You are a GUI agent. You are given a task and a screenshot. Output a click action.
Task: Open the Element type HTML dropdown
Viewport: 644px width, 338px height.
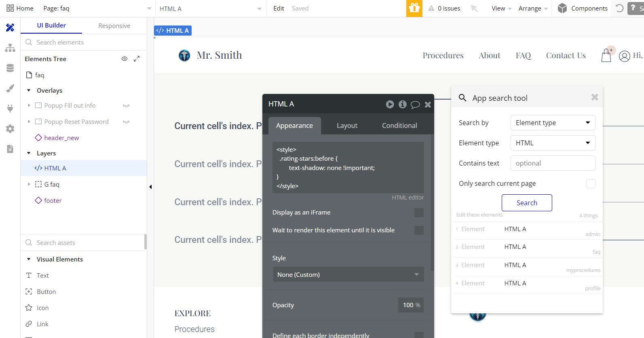click(553, 143)
